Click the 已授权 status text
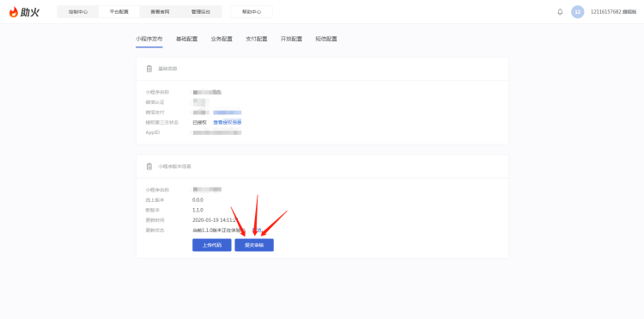Screen dimensions: 644x319 click(199, 122)
